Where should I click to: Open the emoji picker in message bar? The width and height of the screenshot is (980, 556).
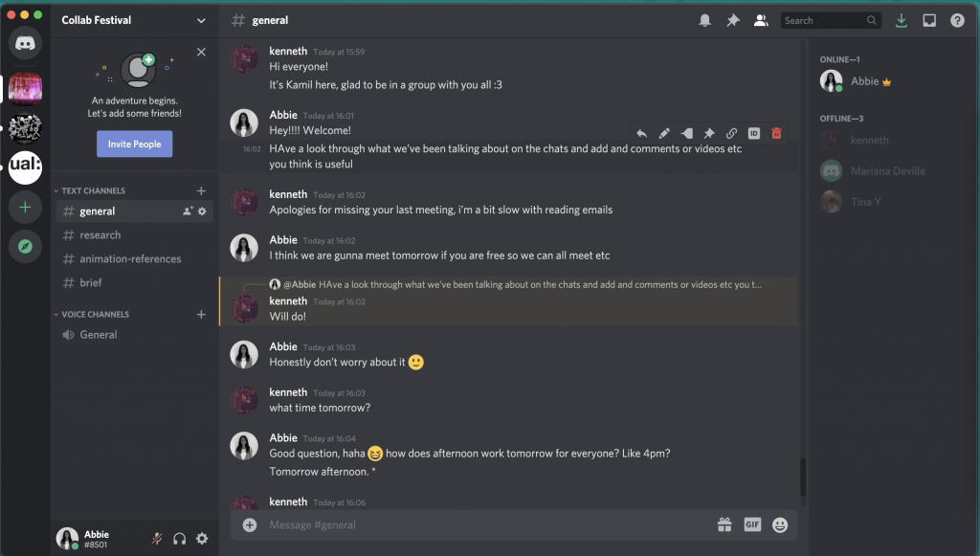(780, 524)
